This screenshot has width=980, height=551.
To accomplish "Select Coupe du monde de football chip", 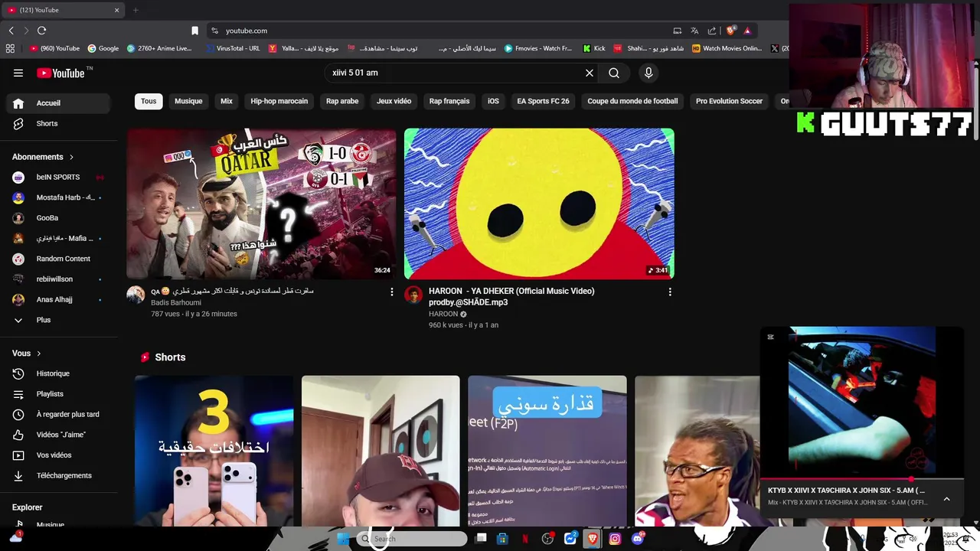I will point(632,101).
